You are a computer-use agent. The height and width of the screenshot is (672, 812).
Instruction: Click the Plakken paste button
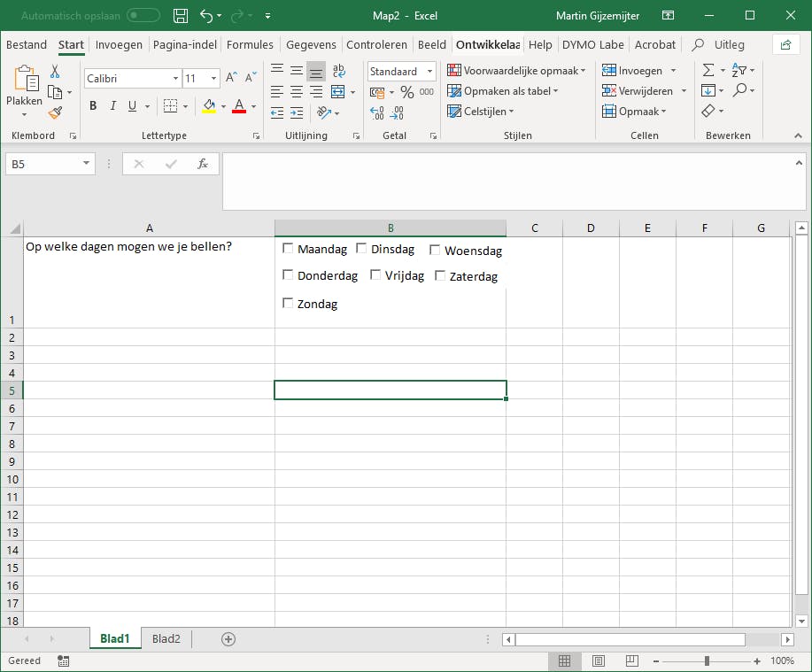(x=24, y=87)
